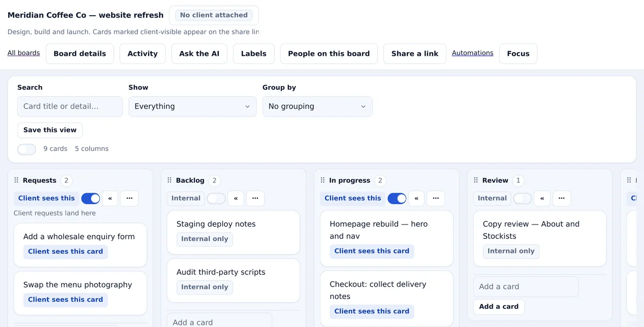This screenshot has height=327, width=644.
Task: Flip the toggle beside the 9 cards count
Action: click(27, 149)
